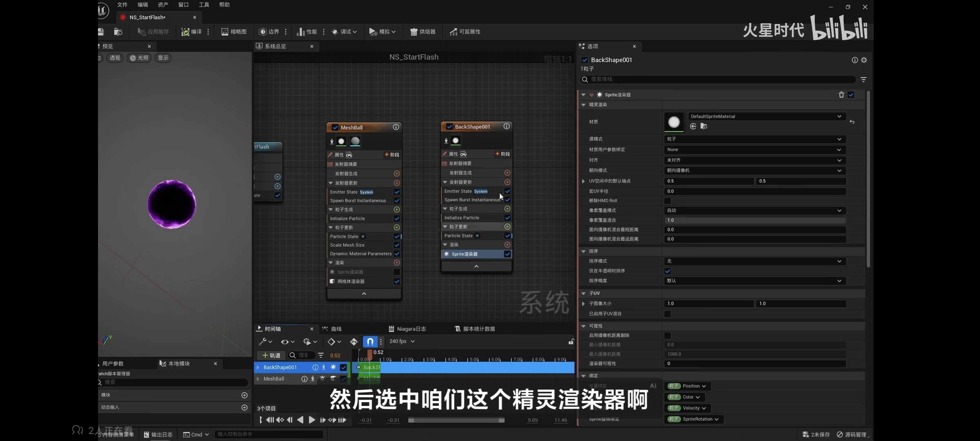Click the add 轨道 button
The width and height of the screenshot is (980, 441).
pos(271,355)
